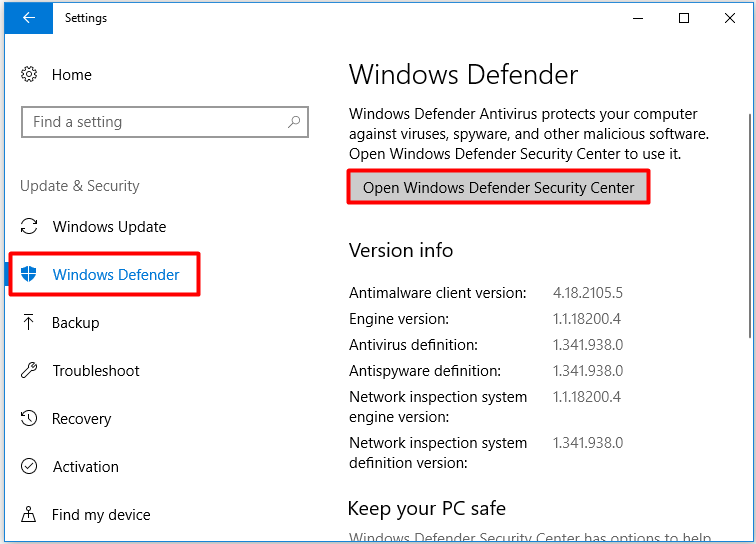Open Find my device settings
Screen dimensions: 756x544
coord(101,515)
